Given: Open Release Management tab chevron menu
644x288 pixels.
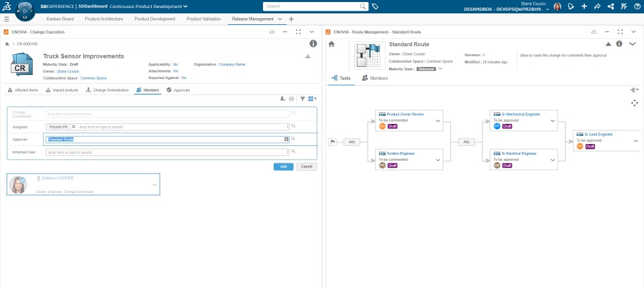Looking at the screenshot, I should pyautogui.click(x=280, y=19).
